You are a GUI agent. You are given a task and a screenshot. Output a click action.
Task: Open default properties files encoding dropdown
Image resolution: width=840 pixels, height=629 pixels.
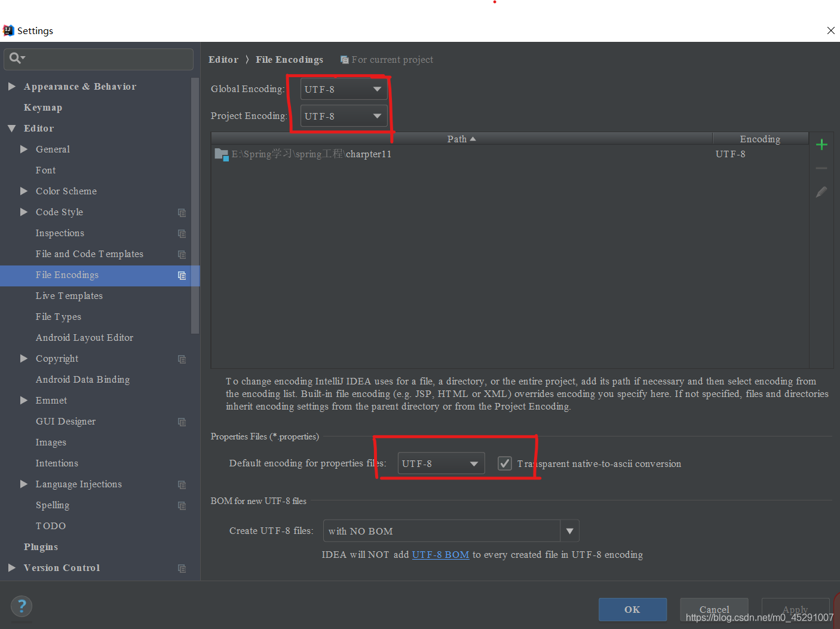[x=441, y=463]
